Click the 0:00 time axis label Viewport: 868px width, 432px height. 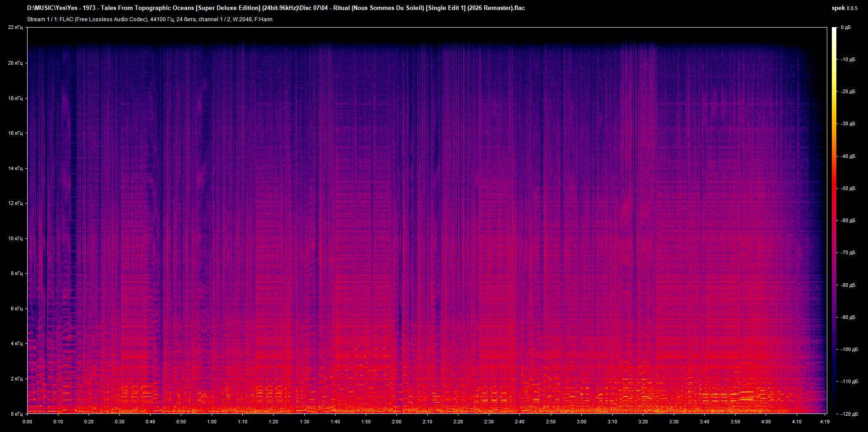pyautogui.click(x=27, y=422)
